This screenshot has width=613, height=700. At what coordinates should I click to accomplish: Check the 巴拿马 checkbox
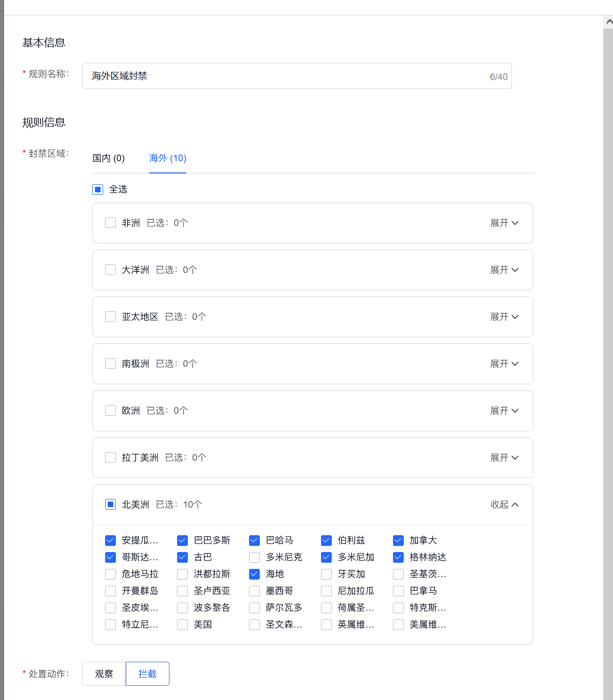[398, 591]
